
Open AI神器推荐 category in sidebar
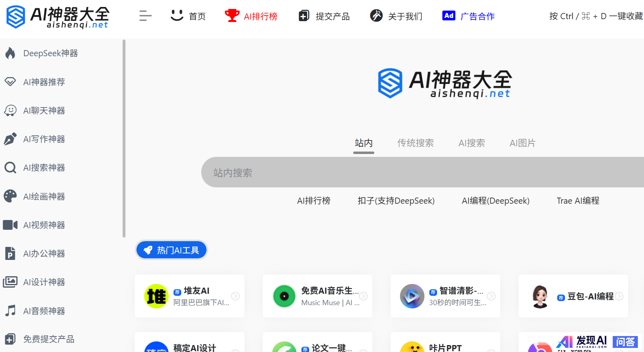(44, 82)
